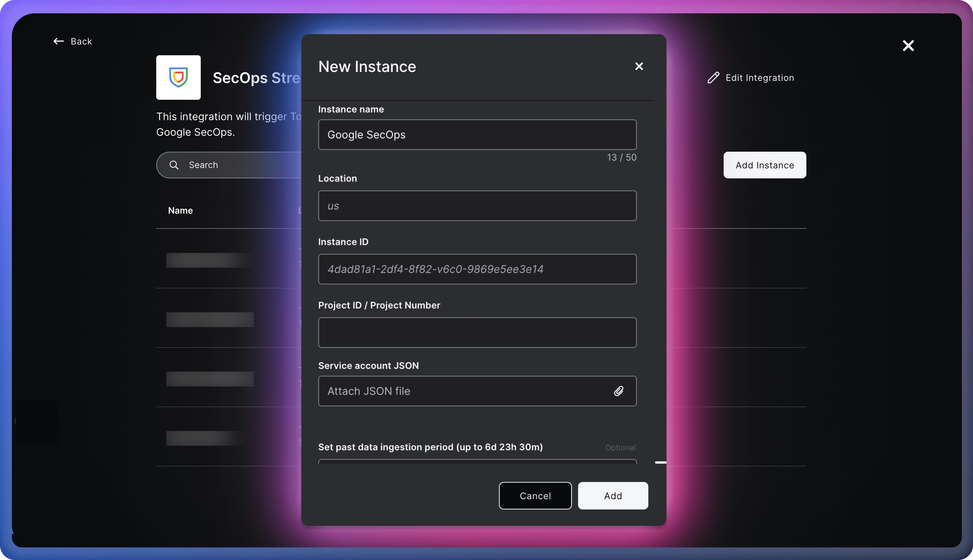Open the Edit Integration link

tap(760, 78)
